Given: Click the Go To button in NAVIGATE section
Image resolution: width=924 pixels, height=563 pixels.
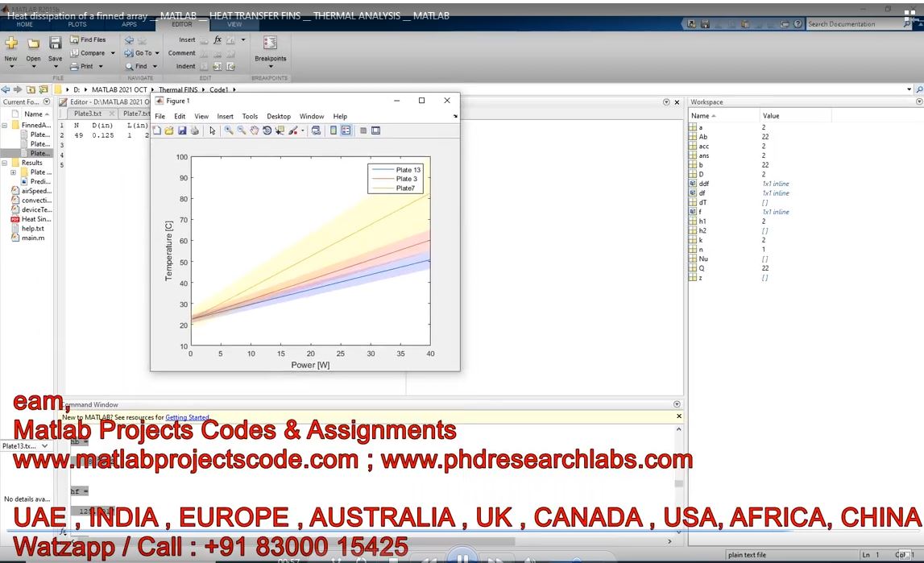Looking at the screenshot, I should coord(138,53).
